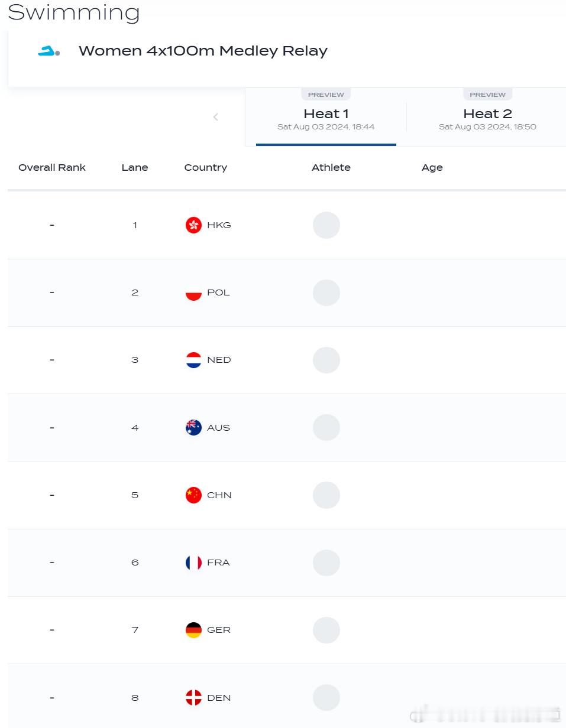Click the Germany flag icon
Image resolution: width=566 pixels, height=728 pixels.
(x=193, y=630)
